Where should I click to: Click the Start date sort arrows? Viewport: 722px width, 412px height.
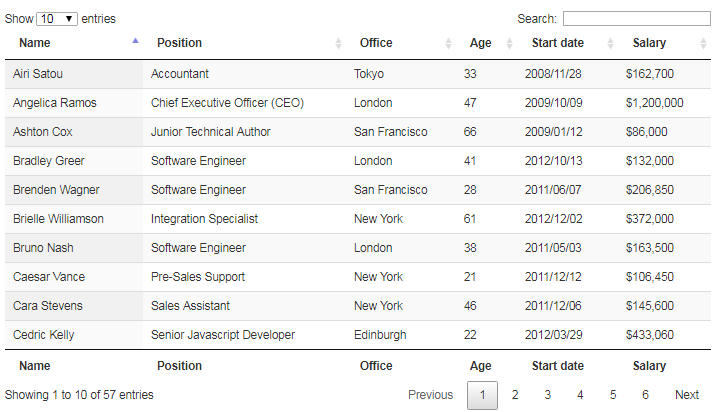pyautogui.click(x=611, y=43)
